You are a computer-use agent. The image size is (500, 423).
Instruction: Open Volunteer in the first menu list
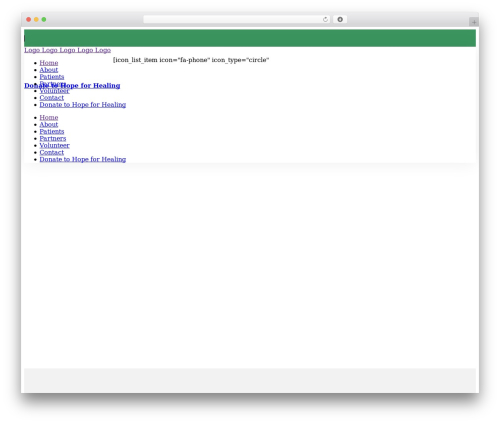coord(55,92)
